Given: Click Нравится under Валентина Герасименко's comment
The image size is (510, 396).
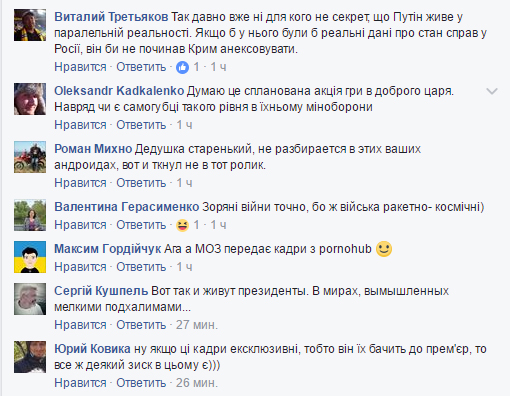Looking at the screenshot, I should pyautogui.click(x=80, y=225).
